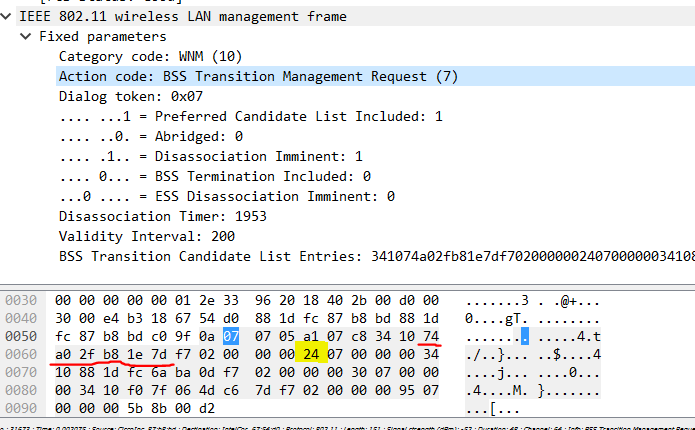
Task: Select ESS Disassociation Imminent: 0 row
Action: tap(226, 196)
